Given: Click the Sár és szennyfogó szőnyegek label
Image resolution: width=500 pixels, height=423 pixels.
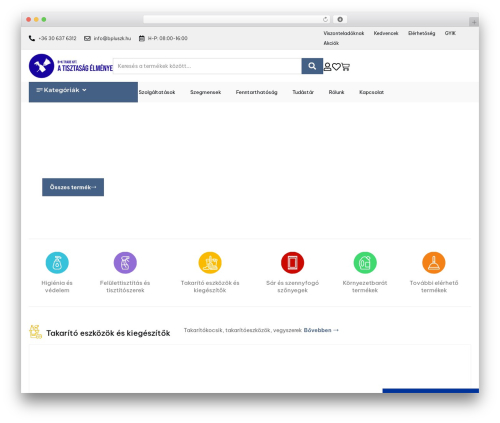Looking at the screenshot, I should pos(292,286).
